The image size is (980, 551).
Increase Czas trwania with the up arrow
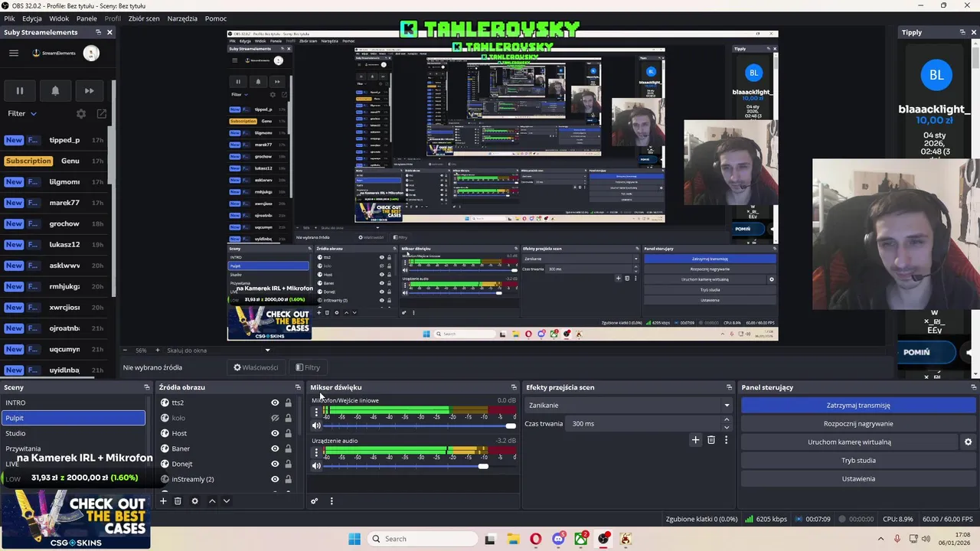click(x=727, y=420)
